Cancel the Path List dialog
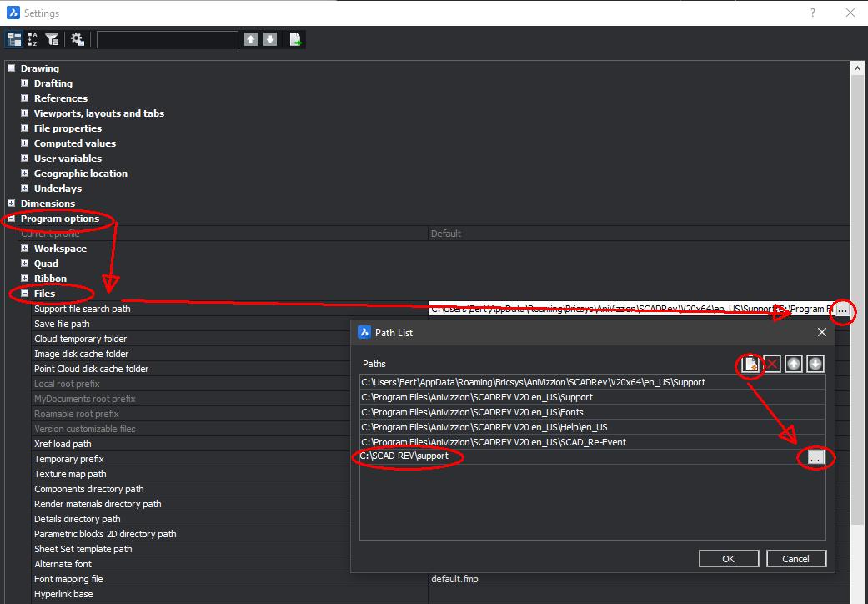 (795, 559)
